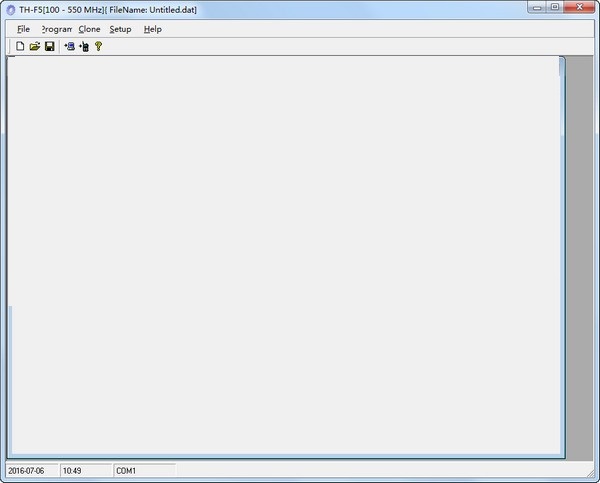The image size is (600, 483).
Task: Click the application icon in title bar
Action: [x=11, y=10]
